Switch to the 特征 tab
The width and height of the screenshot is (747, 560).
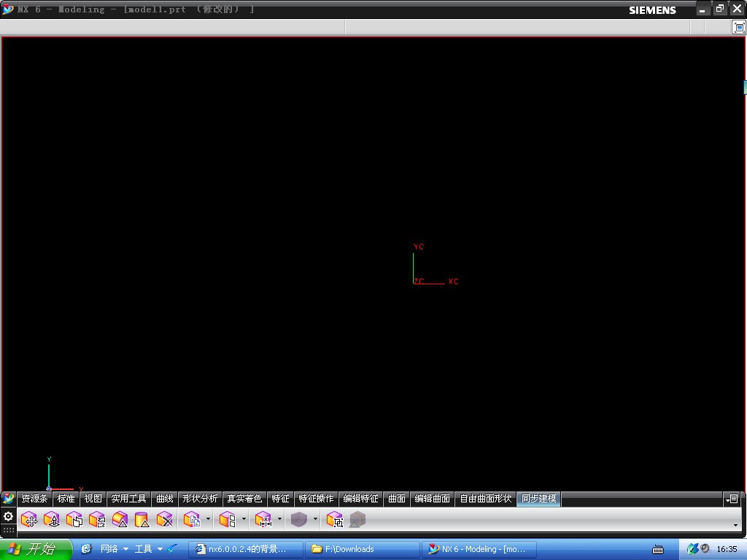[x=280, y=499]
